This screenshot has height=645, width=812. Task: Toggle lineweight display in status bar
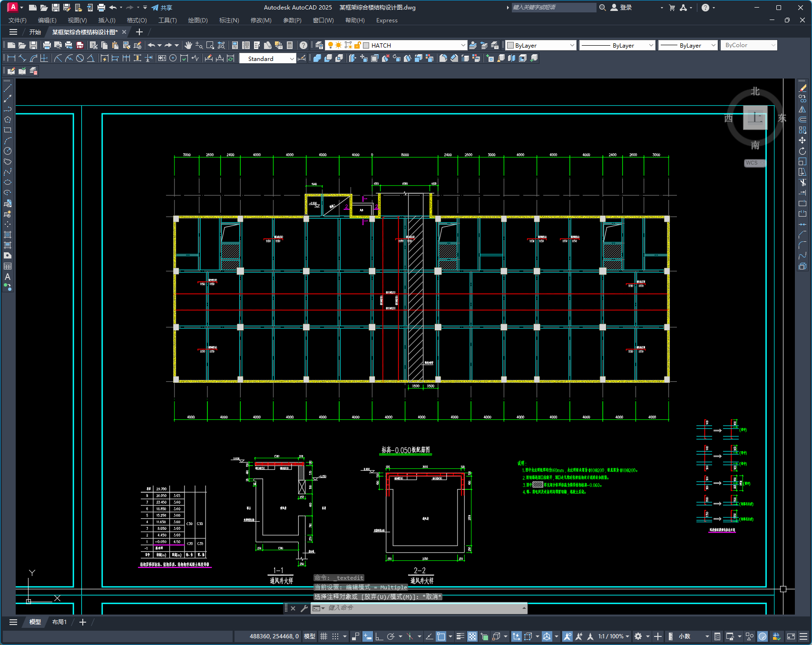[x=460, y=636]
